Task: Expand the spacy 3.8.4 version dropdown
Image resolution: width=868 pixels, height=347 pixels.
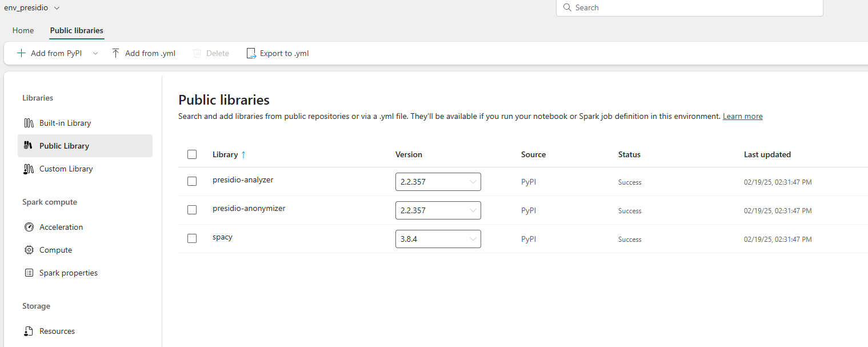Action: click(x=438, y=239)
